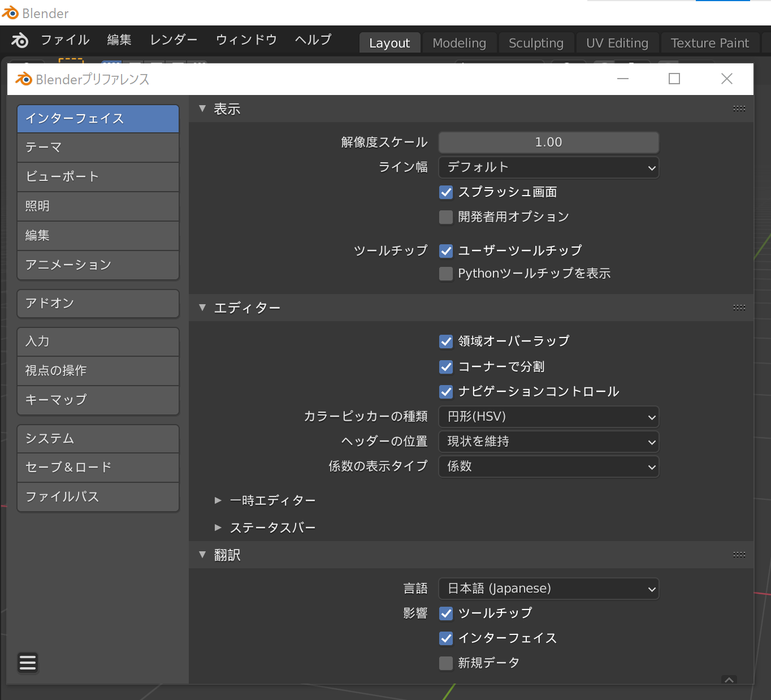
Task: Click the Blender logo icon in the menu bar
Action: pyautogui.click(x=19, y=40)
